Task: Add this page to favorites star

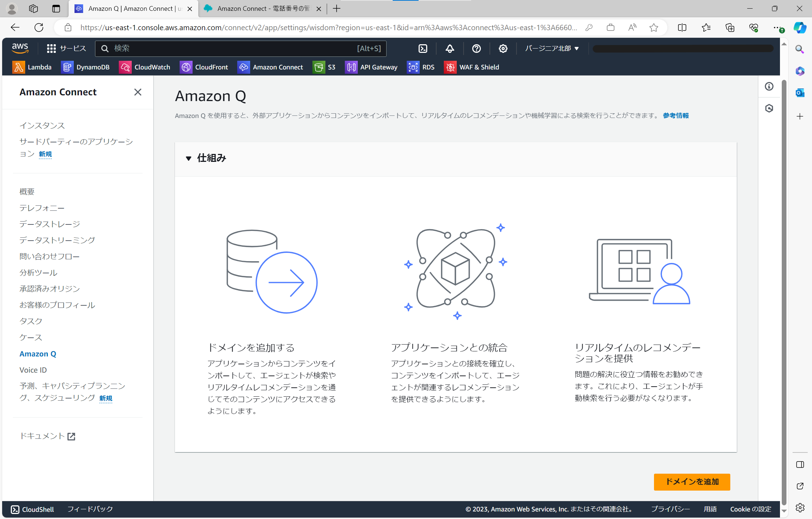Action: click(x=654, y=28)
